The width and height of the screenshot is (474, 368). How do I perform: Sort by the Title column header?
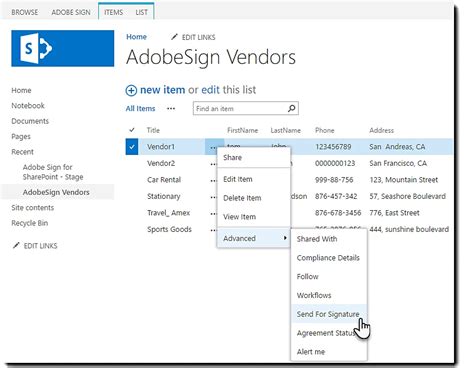coord(153,130)
